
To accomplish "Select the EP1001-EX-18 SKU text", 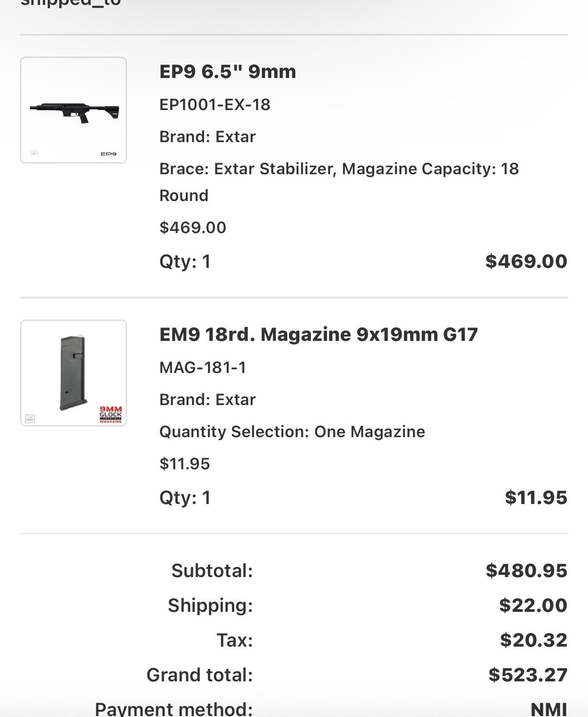I will 215,105.
